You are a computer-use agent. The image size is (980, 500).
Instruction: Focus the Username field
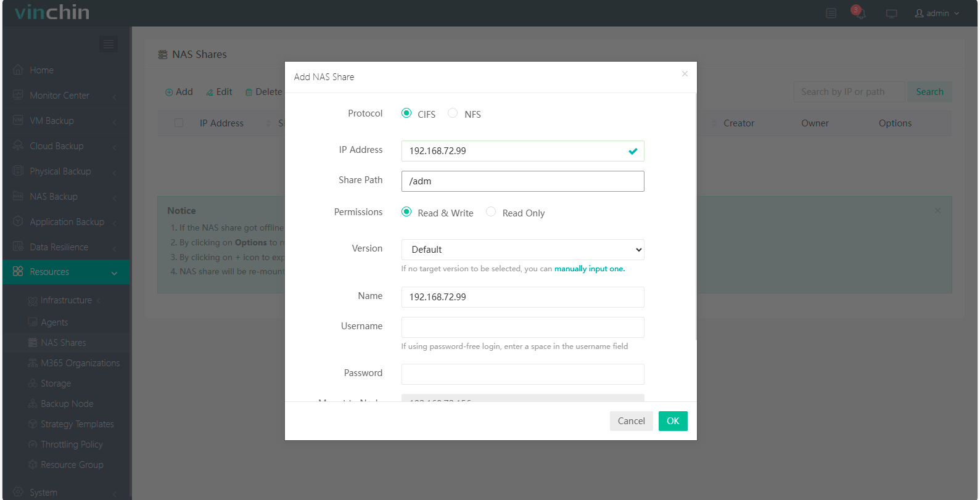(522, 327)
